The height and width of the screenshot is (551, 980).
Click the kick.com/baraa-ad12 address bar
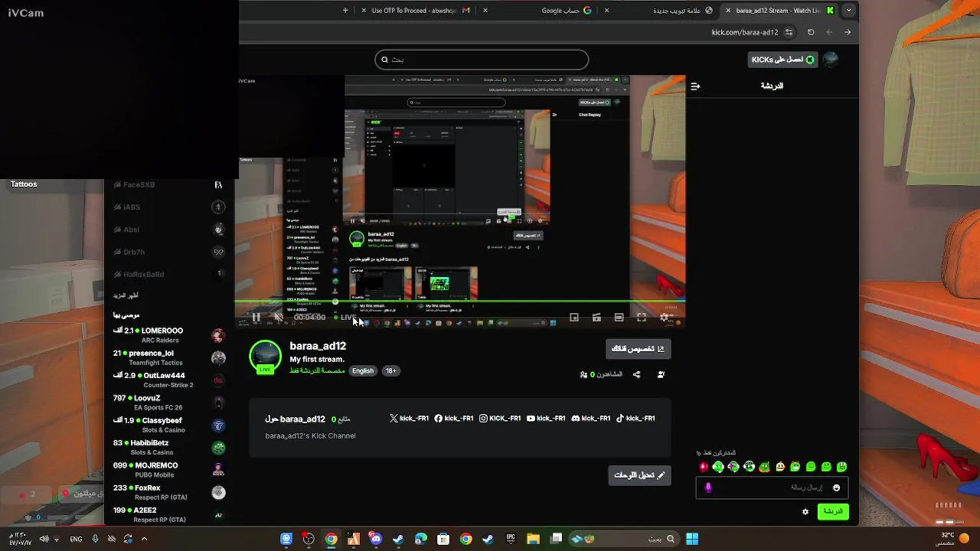[744, 32]
